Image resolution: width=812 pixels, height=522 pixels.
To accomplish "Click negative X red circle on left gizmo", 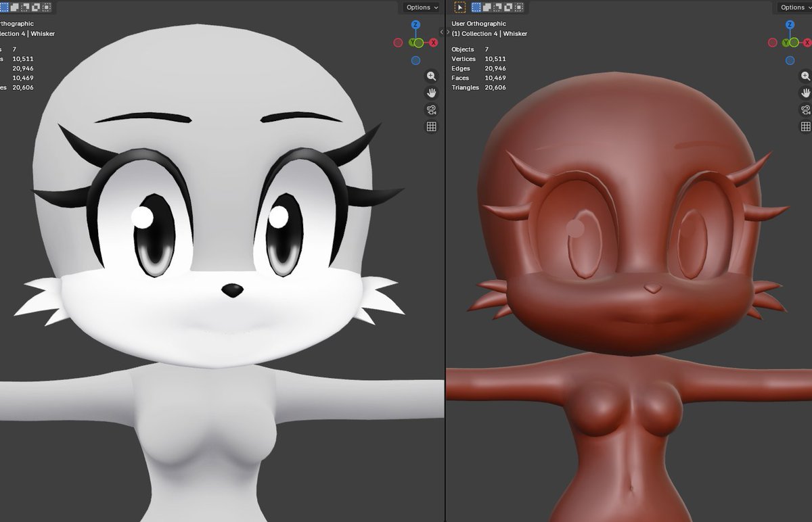I will coord(398,43).
